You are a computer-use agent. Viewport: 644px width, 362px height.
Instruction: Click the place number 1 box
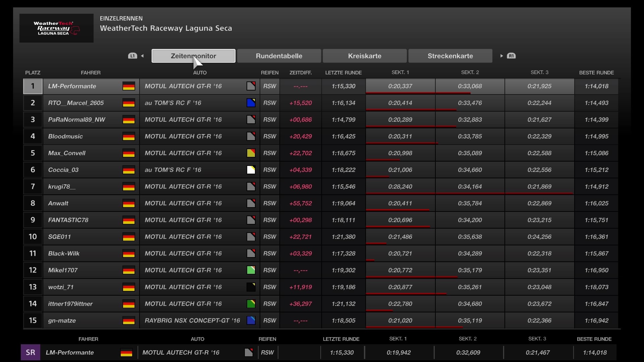coord(33,86)
